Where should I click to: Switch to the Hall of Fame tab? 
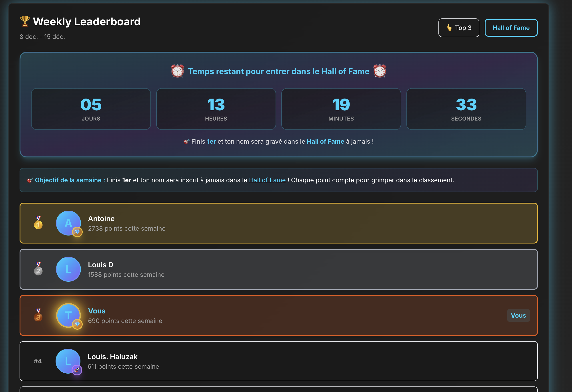tap(511, 28)
